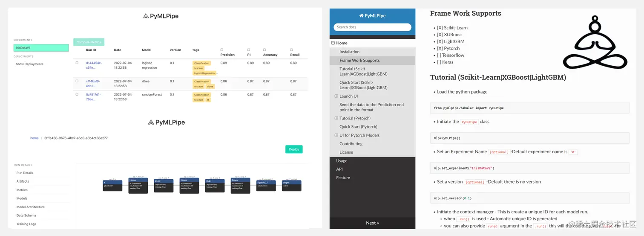This screenshot has width=644, height=236.
Task: Expand the Tutorial (Pytorch) section
Action: coord(336,118)
